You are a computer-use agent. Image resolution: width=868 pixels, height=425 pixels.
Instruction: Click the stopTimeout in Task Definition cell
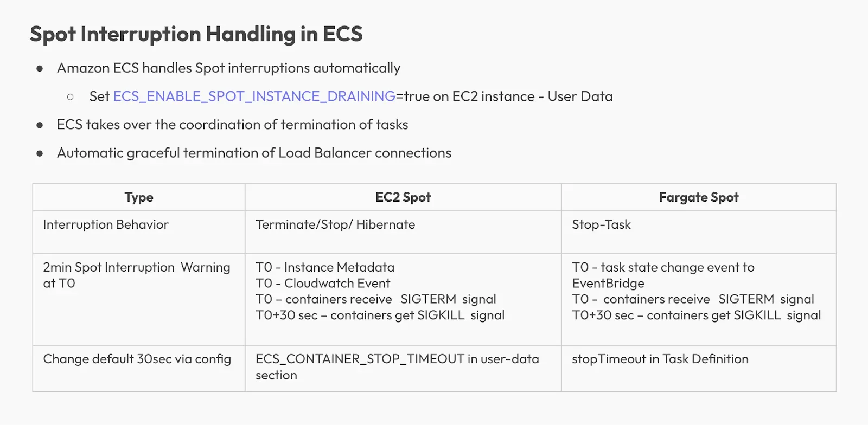tap(660, 359)
